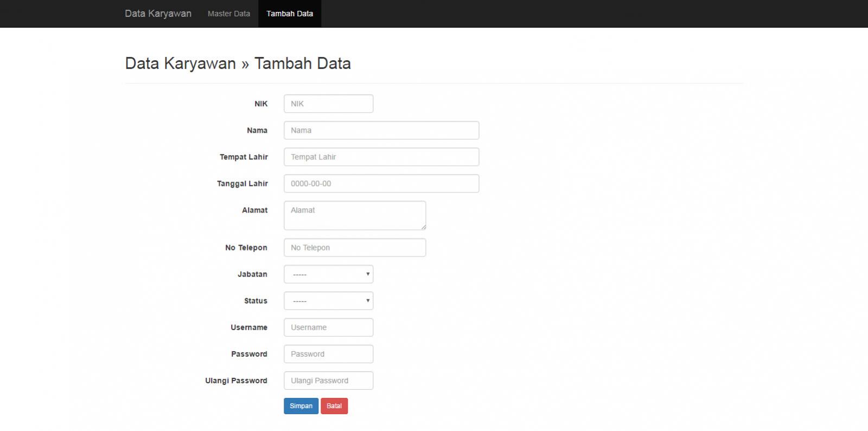Focus the No Telepon field
The width and height of the screenshot is (868, 431).
[x=355, y=247]
